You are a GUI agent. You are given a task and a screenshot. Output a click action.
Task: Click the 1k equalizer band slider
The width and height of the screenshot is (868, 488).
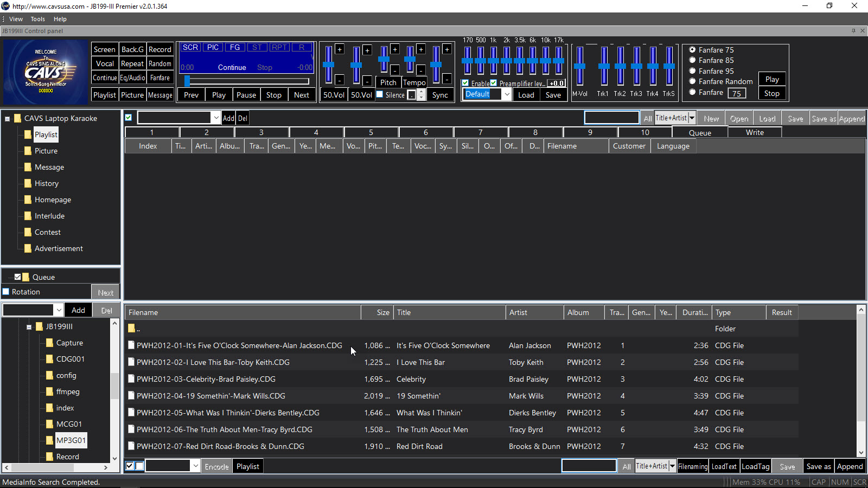coord(493,61)
